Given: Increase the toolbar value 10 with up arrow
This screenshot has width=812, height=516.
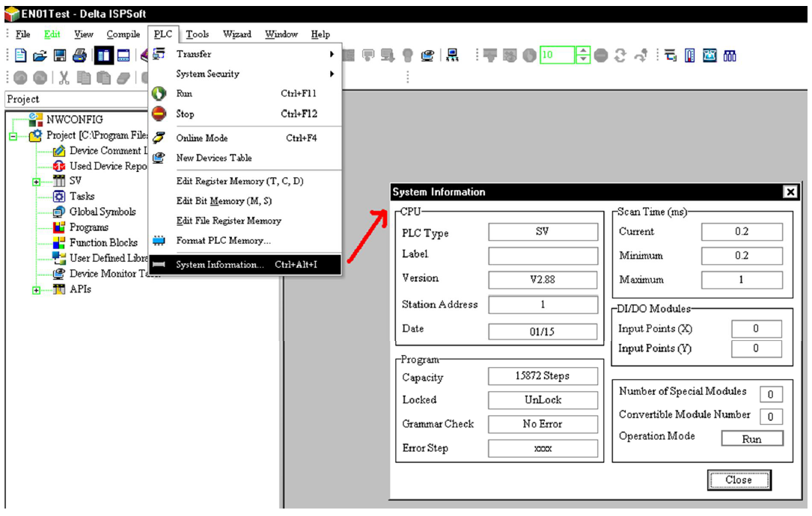Looking at the screenshot, I should pos(583,51).
